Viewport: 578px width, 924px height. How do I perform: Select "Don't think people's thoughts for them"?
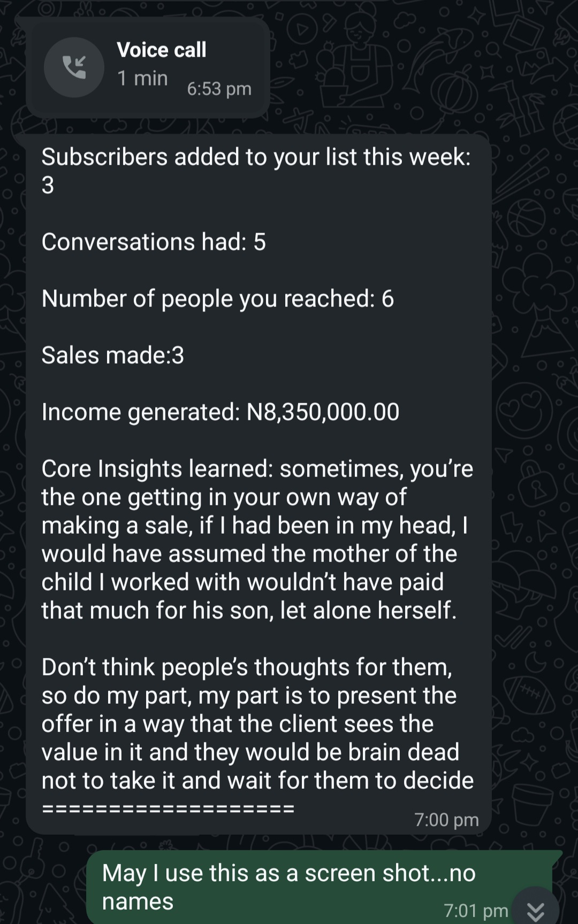tap(246, 667)
